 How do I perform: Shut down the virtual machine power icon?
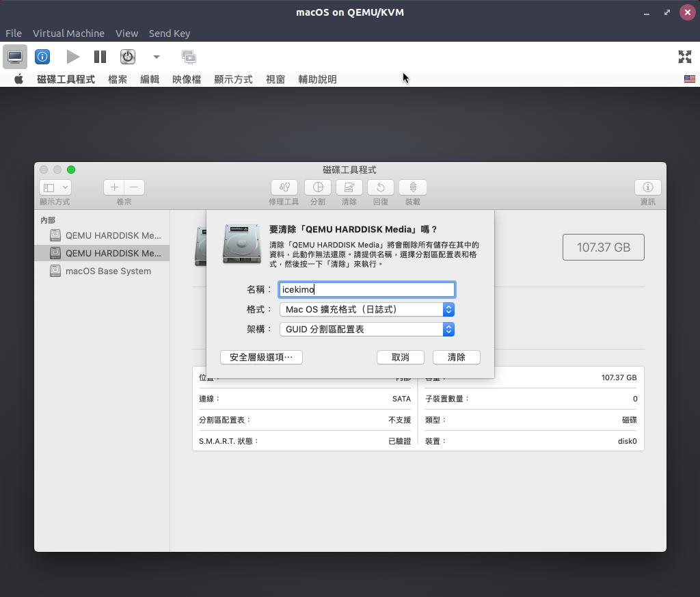(128, 57)
